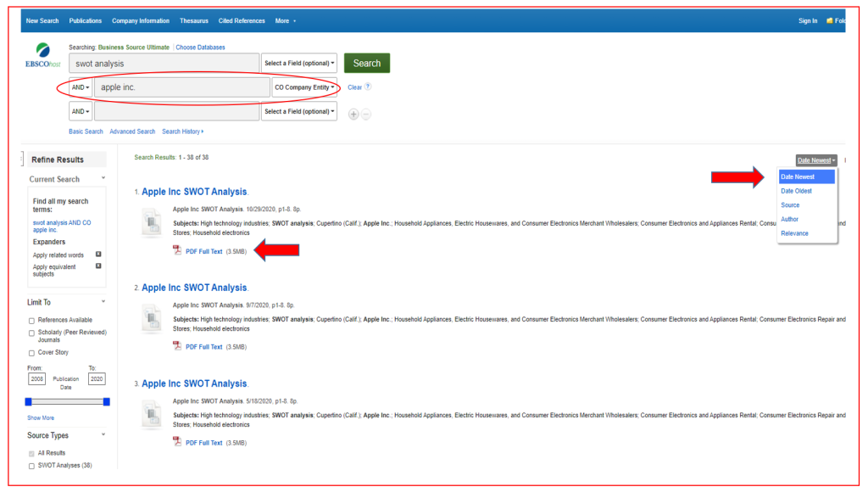Screen dimensions: 868x498
Task: Collapse the Current Search section
Action: (x=103, y=178)
